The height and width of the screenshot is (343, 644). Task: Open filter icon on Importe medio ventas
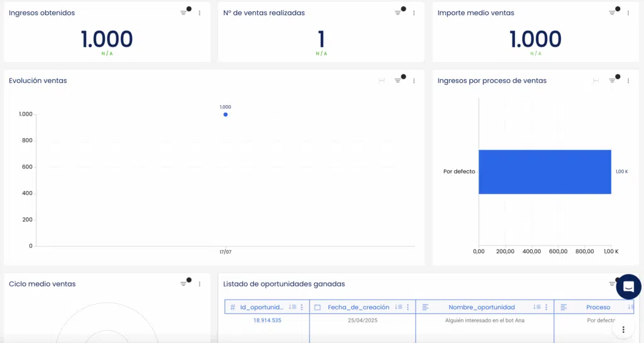pyautogui.click(x=613, y=13)
